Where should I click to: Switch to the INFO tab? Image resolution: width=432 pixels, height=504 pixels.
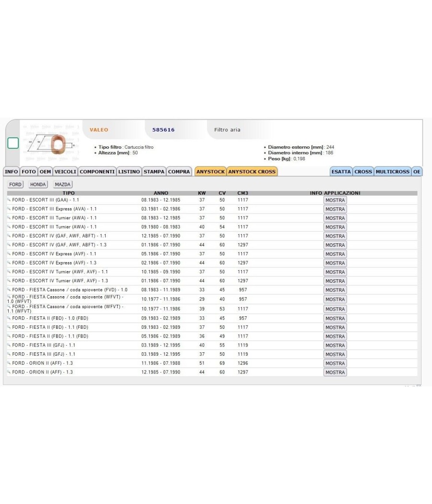pyautogui.click(x=11, y=172)
